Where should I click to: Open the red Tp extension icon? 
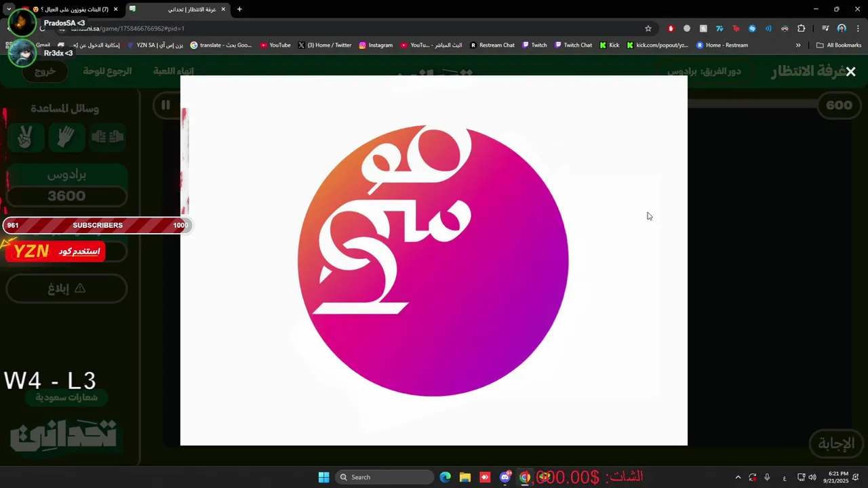click(736, 28)
